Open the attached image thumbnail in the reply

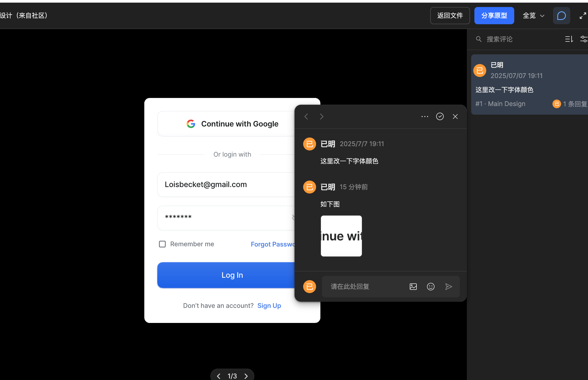click(341, 236)
